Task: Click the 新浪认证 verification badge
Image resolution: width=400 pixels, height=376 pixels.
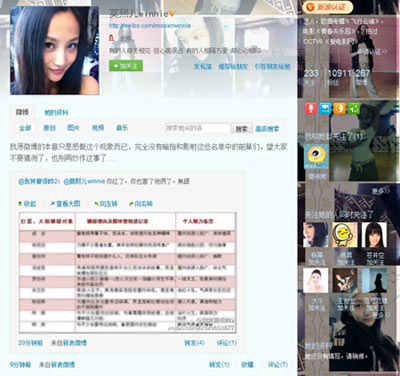Action: point(327,7)
